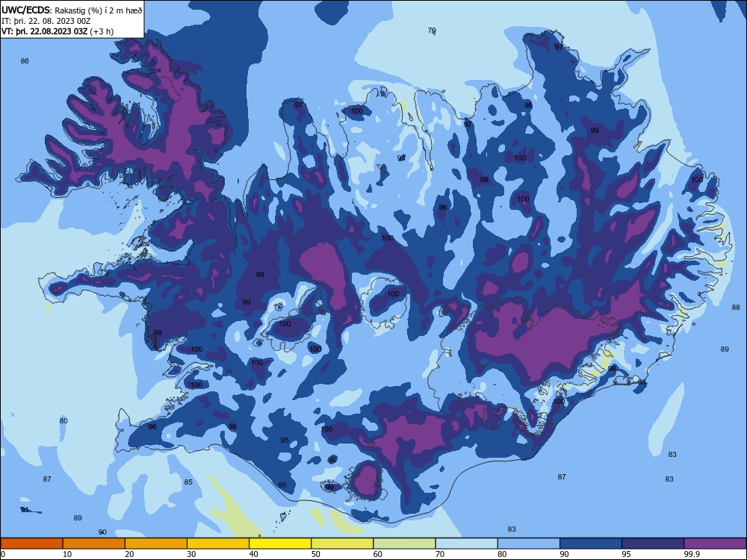Select the pale blue 70–80 legend swatch
This screenshot has height=560, width=747.
coord(466,544)
